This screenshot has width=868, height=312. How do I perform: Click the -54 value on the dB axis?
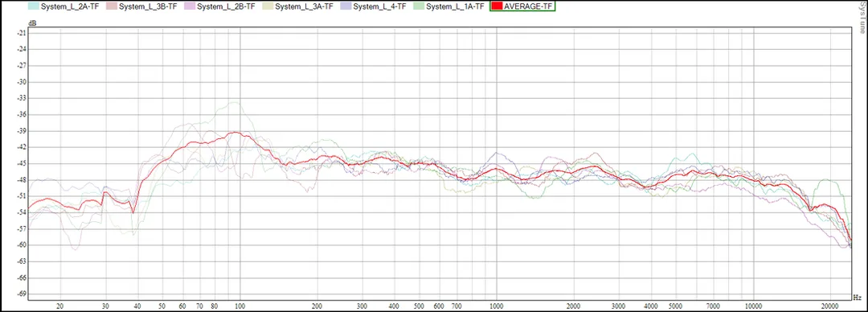(23, 212)
